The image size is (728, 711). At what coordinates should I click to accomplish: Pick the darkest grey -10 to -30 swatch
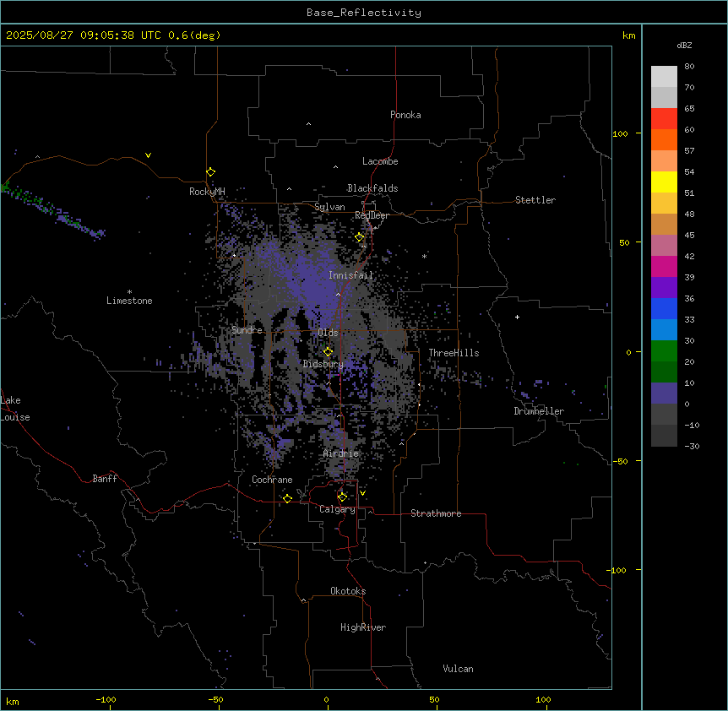click(x=664, y=436)
